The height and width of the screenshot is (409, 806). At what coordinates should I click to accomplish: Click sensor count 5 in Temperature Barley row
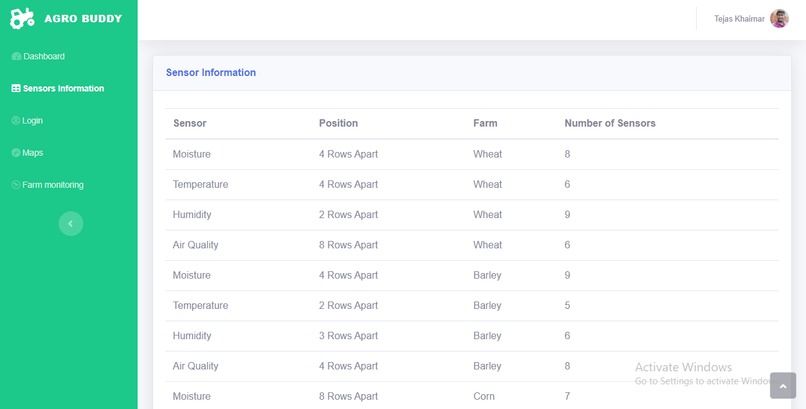(567, 306)
